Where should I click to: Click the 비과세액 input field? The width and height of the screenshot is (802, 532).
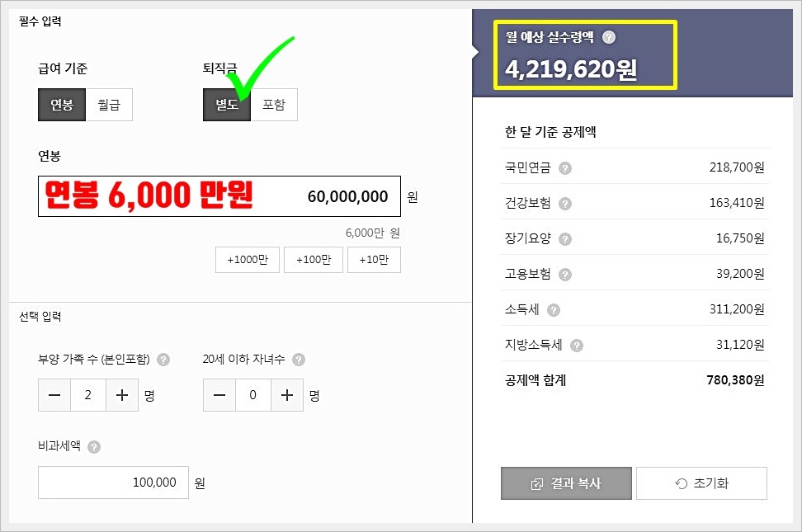pos(114,483)
